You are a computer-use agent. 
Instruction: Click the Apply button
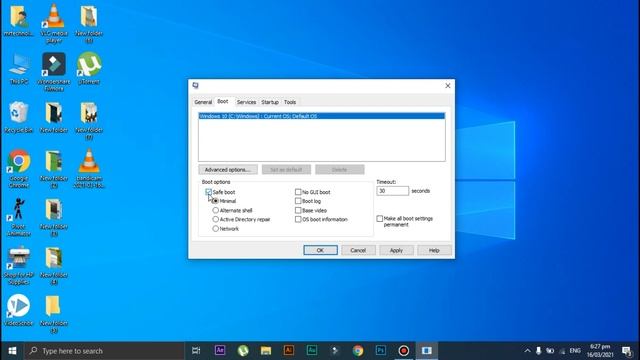pos(396,250)
